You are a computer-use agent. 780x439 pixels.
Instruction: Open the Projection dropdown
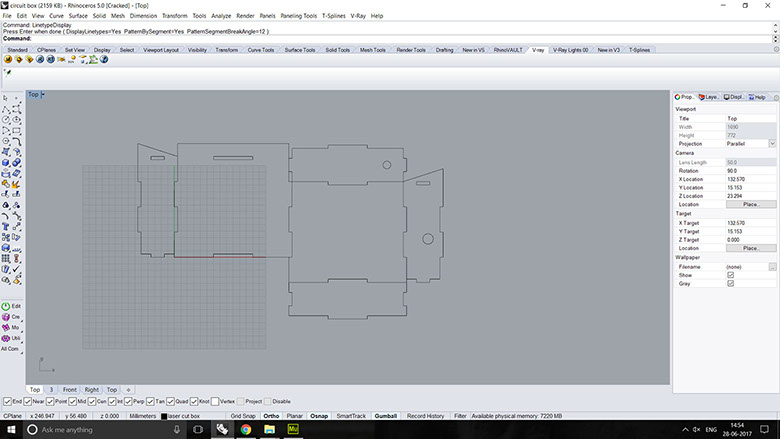772,144
